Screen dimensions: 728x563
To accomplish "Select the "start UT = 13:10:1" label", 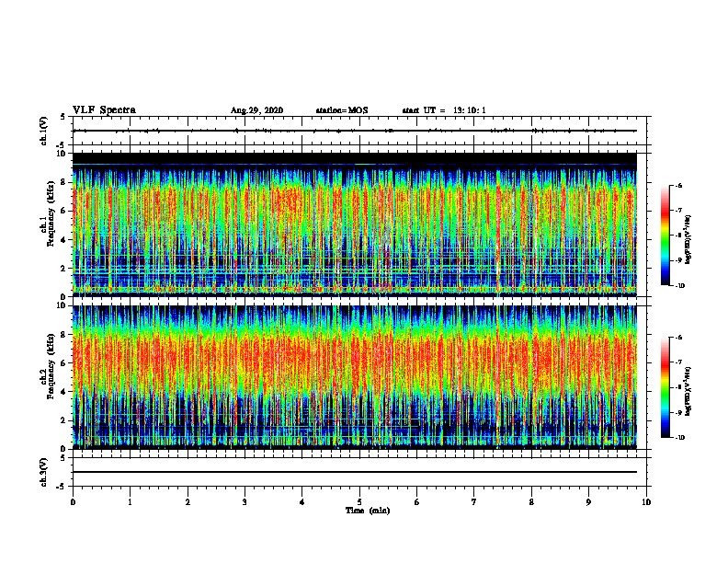I will (x=444, y=110).
